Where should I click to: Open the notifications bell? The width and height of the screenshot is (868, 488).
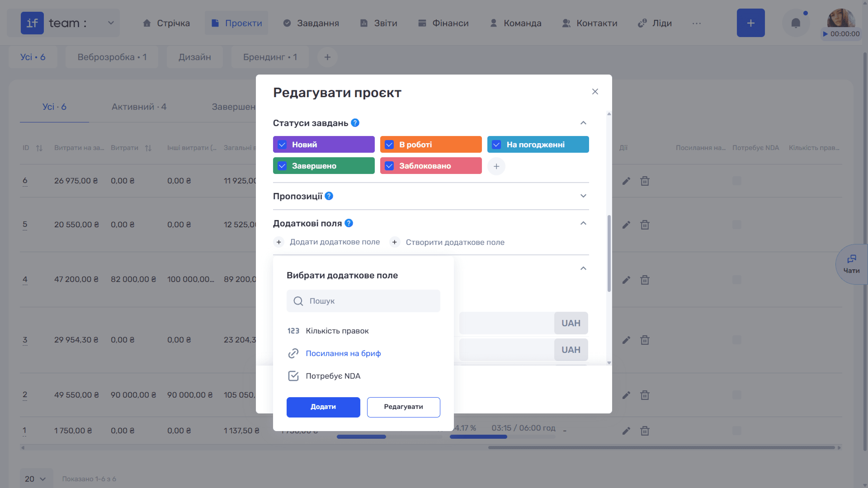(796, 23)
